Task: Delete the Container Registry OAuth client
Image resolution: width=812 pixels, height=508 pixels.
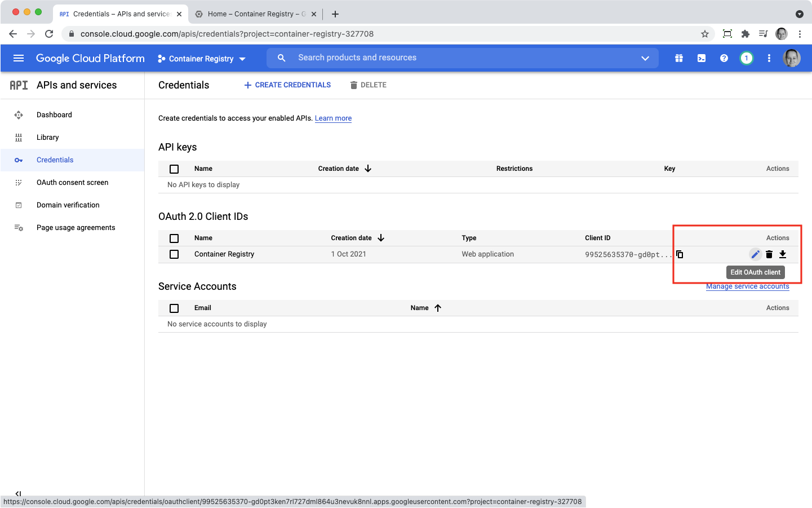Action: 769,254
